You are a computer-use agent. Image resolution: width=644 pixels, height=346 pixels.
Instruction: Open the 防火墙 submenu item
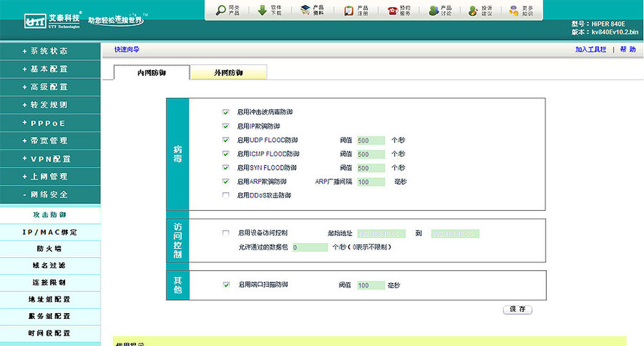(50, 249)
